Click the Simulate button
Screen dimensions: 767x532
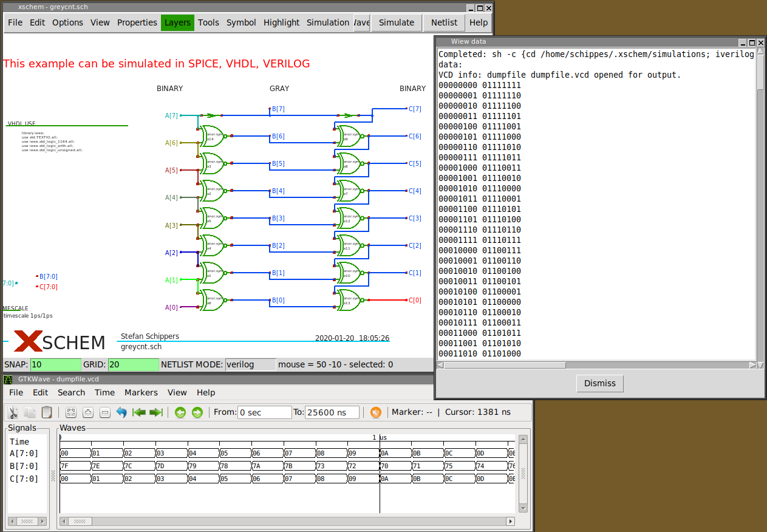[x=396, y=22]
